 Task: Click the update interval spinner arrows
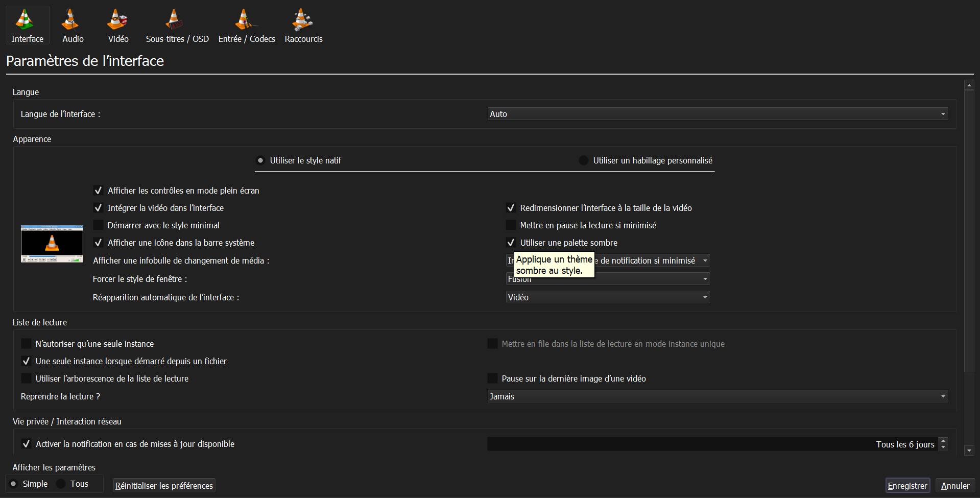click(x=943, y=444)
